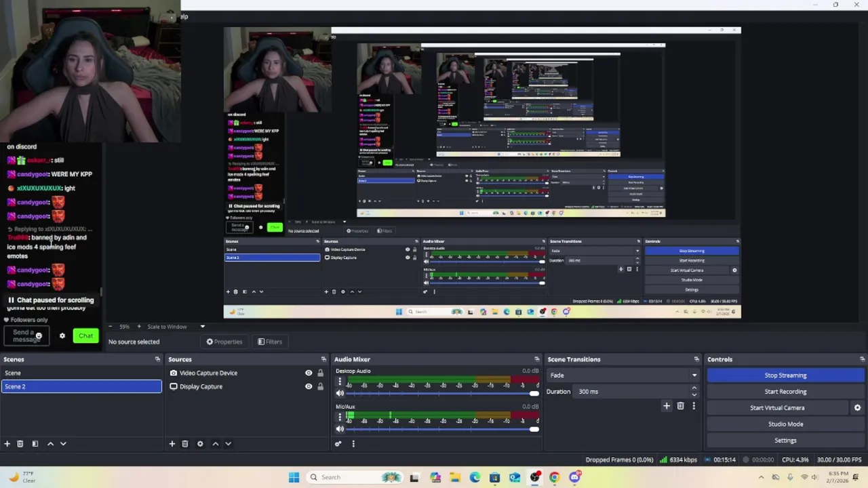Screen dimensions: 868x488
Task: Open OBS Settings button
Action: 785,441
